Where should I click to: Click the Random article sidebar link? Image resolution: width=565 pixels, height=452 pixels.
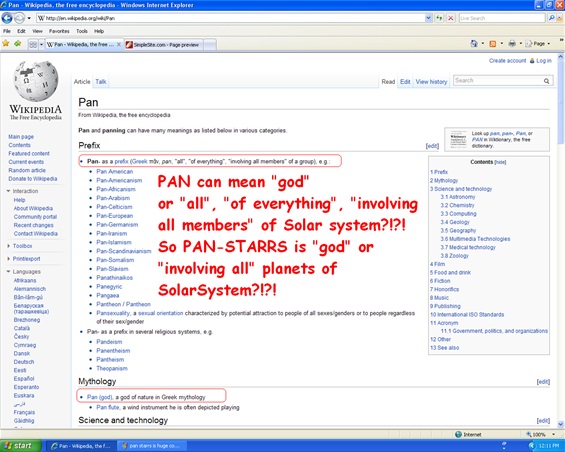coord(27,170)
